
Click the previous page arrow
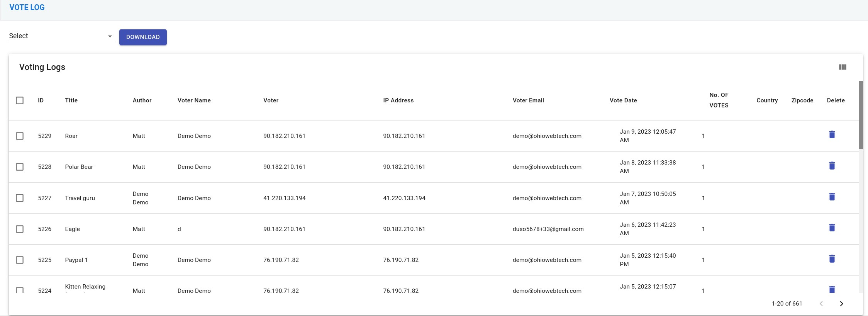(821, 304)
